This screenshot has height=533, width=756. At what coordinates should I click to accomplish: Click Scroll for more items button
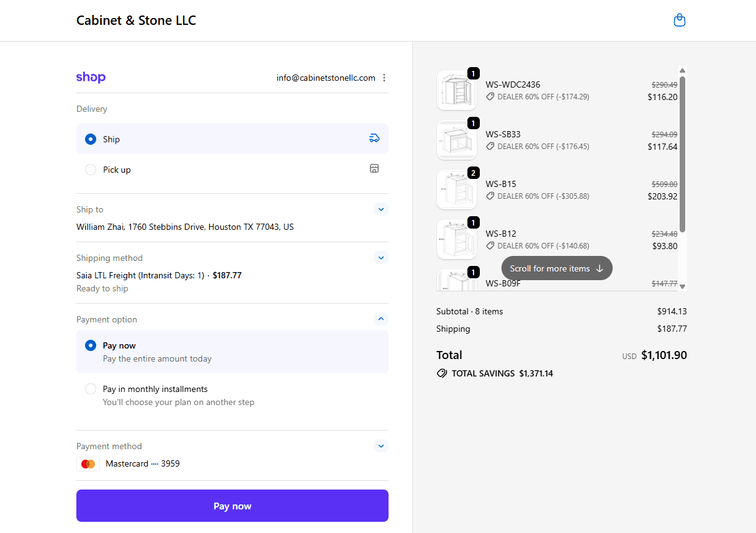click(x=557, y=268)
